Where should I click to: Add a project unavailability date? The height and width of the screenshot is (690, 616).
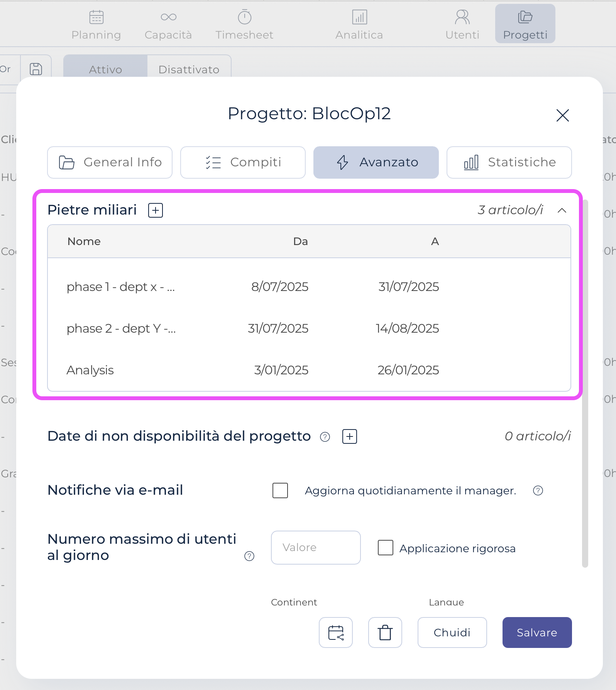[350, 436]
